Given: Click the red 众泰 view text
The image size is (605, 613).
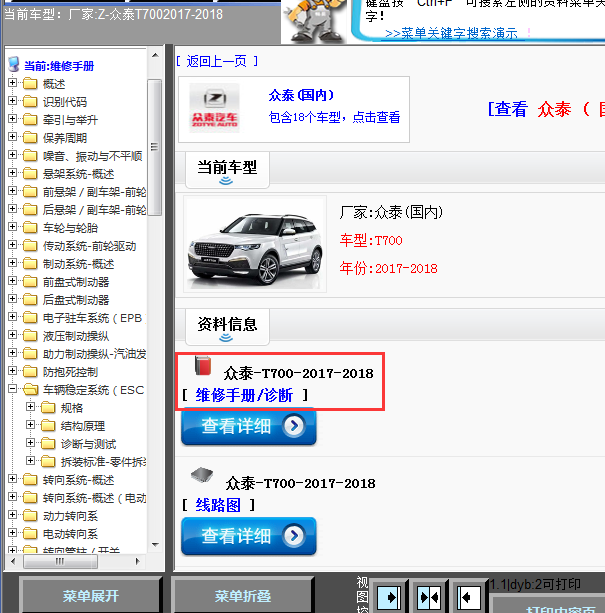Looking at the screenshot, I should coord(554,109).
